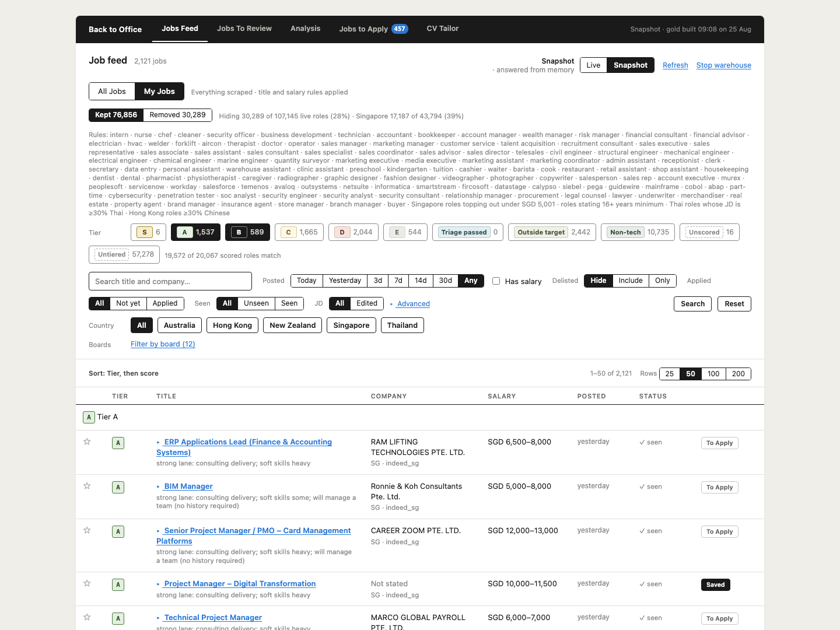Screen dimensions: 840x630
Task: Select All Jobs view
Action: pyautogui.click(x=112, y=92)
